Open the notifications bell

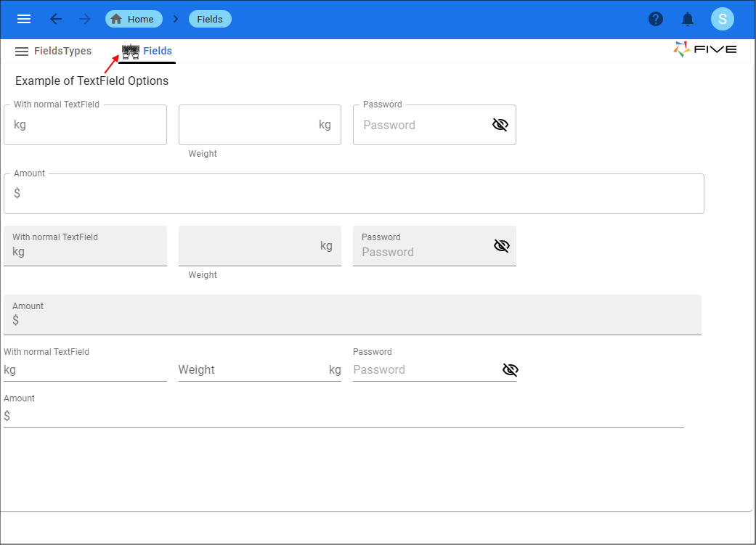688,19
